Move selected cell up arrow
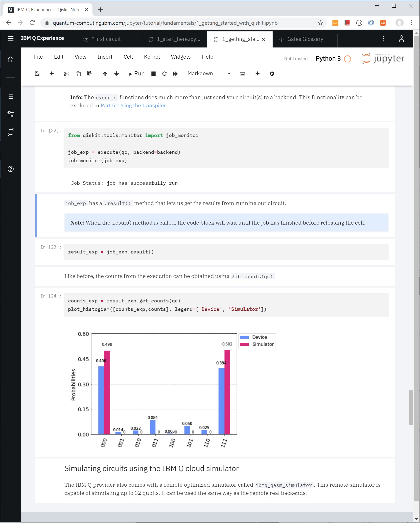Screen dimensions: 420x523 click(105, 74)
